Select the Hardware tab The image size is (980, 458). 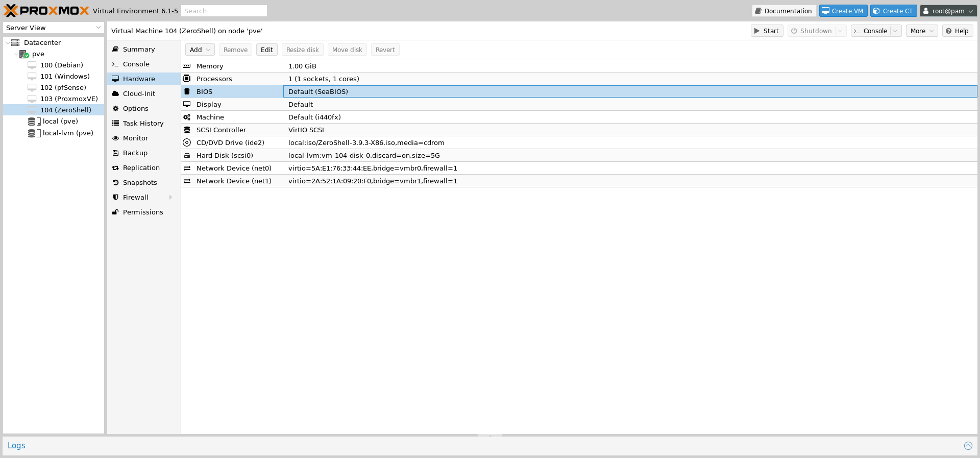pos(144,79)
